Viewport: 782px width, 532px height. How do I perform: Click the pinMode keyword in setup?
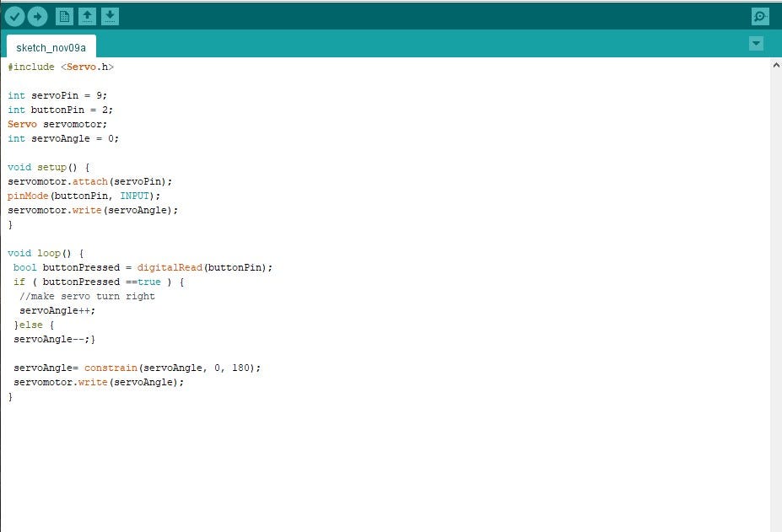(x=29, y=196)
